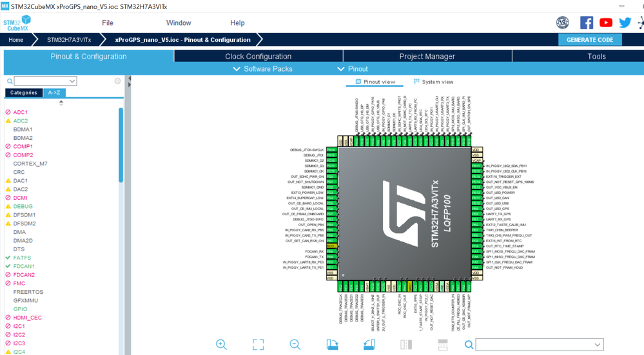Click the FDCAN1_RX pin label
The image size is (644, 355).
[314, 251]
